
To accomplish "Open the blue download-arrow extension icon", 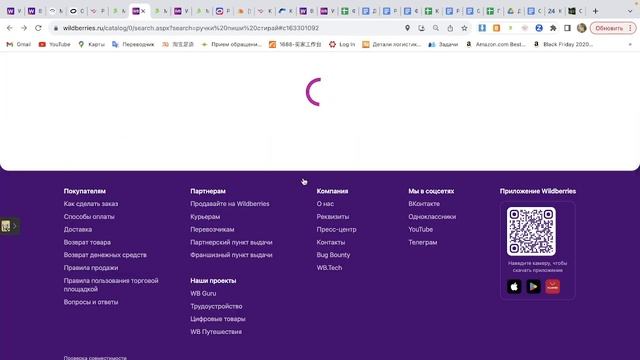I will 482,28.
